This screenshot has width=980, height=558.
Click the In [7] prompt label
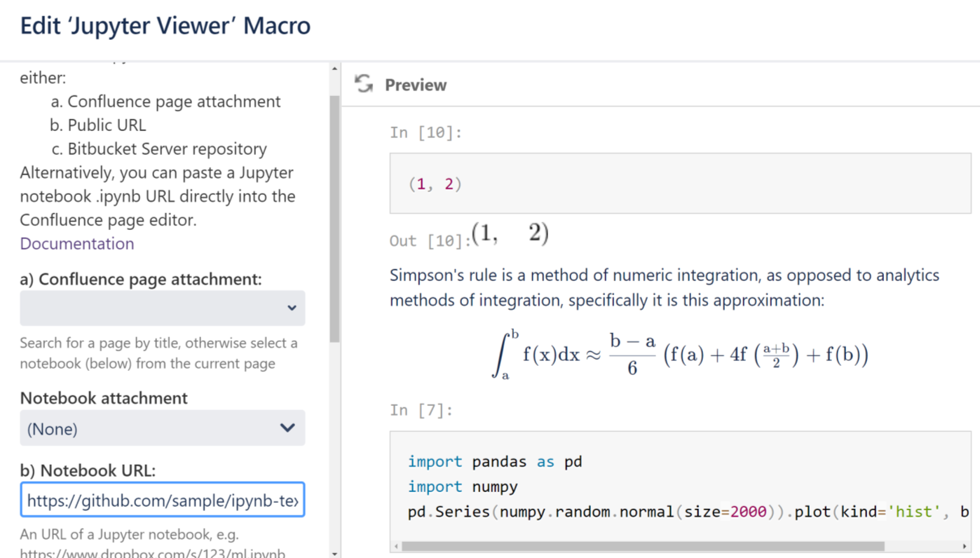point(421,410)
